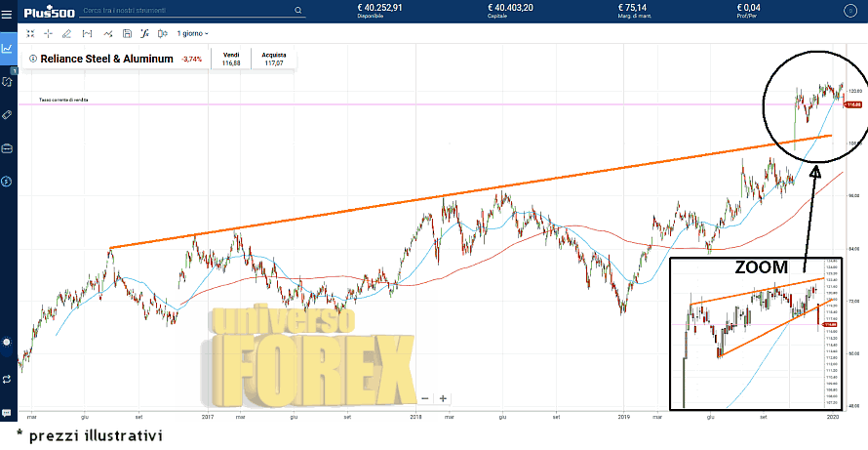The width and height of the screenshot is (868, 450).
Task: Expand the '1 giorno' timeframe dropdown
Action: coord(192,33)
